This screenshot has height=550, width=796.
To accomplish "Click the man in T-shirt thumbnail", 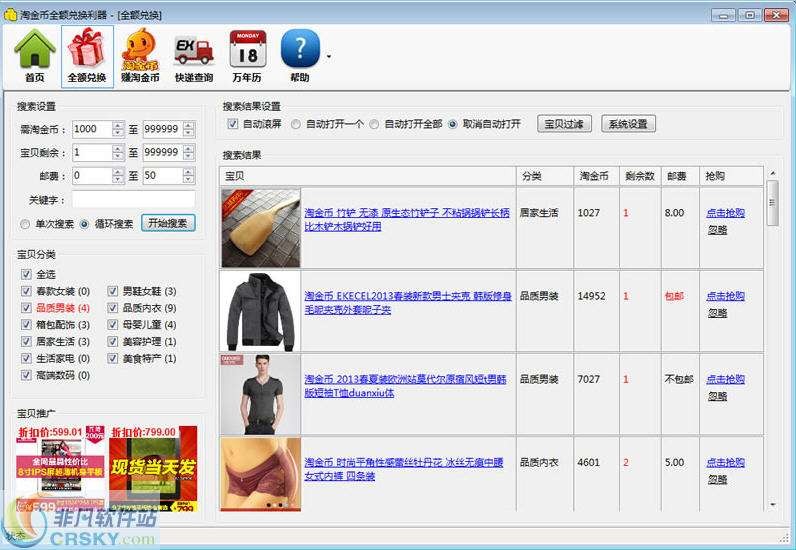I will coord(261,395).
